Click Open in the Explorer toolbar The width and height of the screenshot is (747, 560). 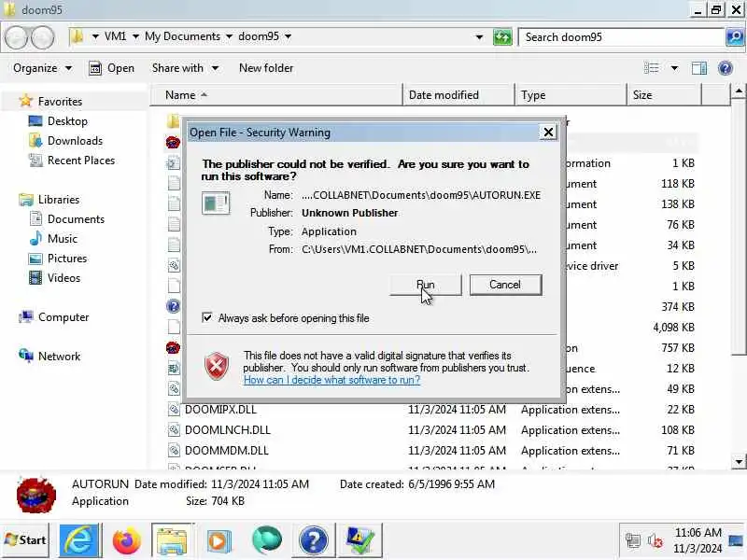(112, 68)
